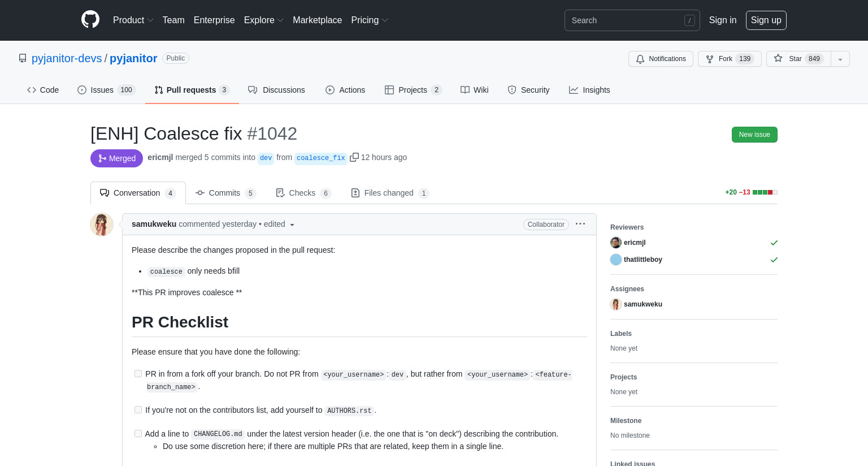This screenshot has width=868, height=466.
Task: Open the Discussions tab
Action: point(276,90)
